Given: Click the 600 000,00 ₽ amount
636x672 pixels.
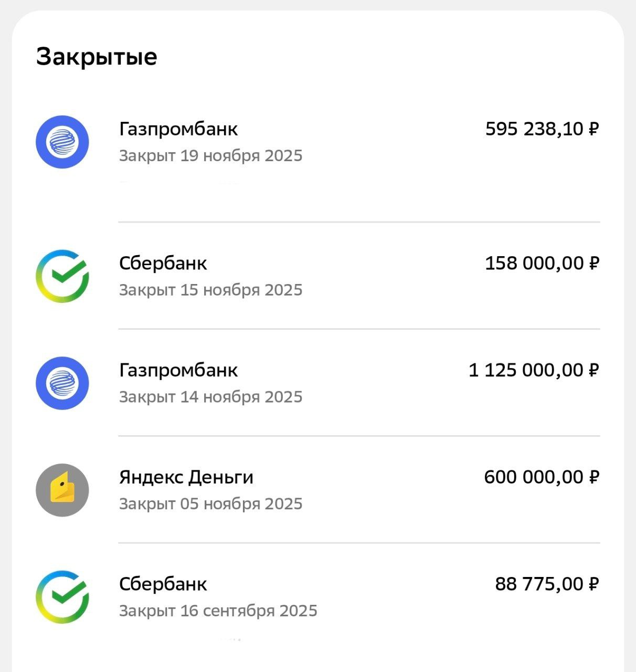Looking at the screenshot, I should coord(541,477).
